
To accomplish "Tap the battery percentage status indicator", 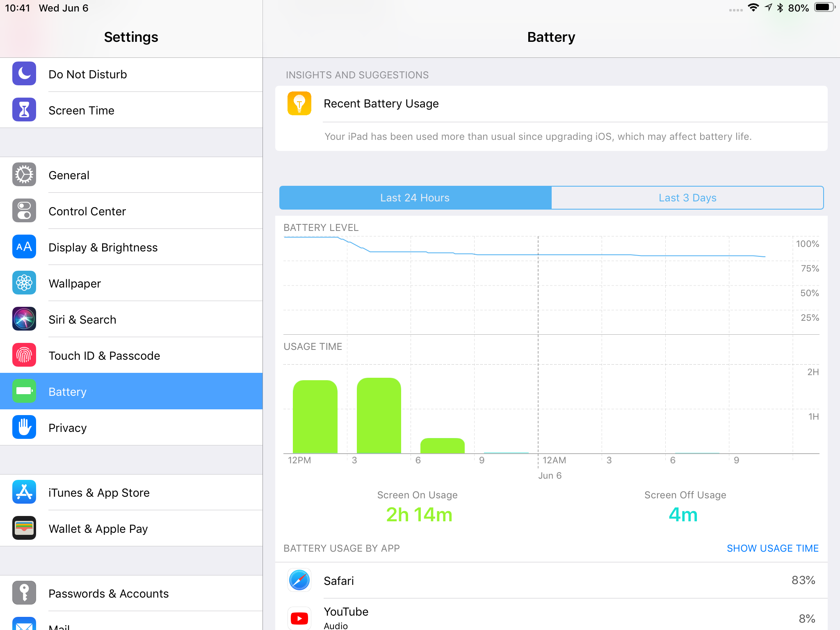I will coord(798,8).
